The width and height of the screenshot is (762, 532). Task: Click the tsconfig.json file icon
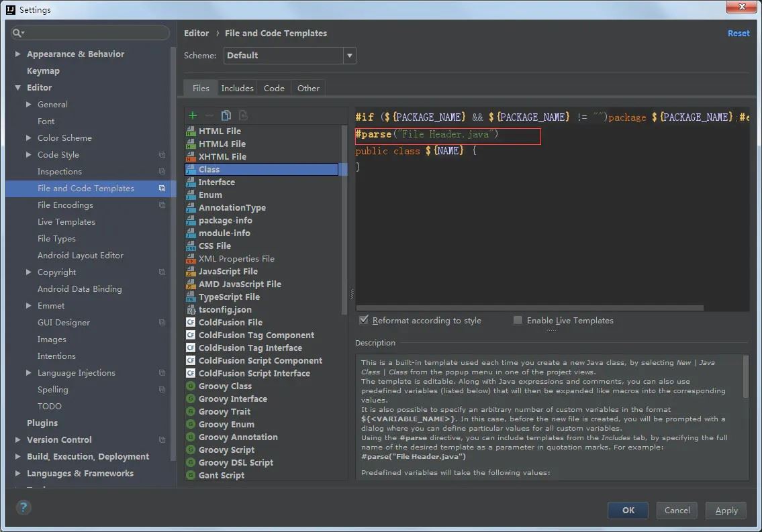pyautogui.click(x=191, y=310)
